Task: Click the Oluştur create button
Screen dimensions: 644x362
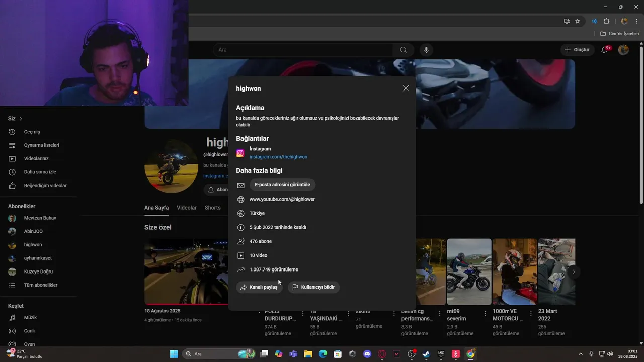Action: [577, 50]
